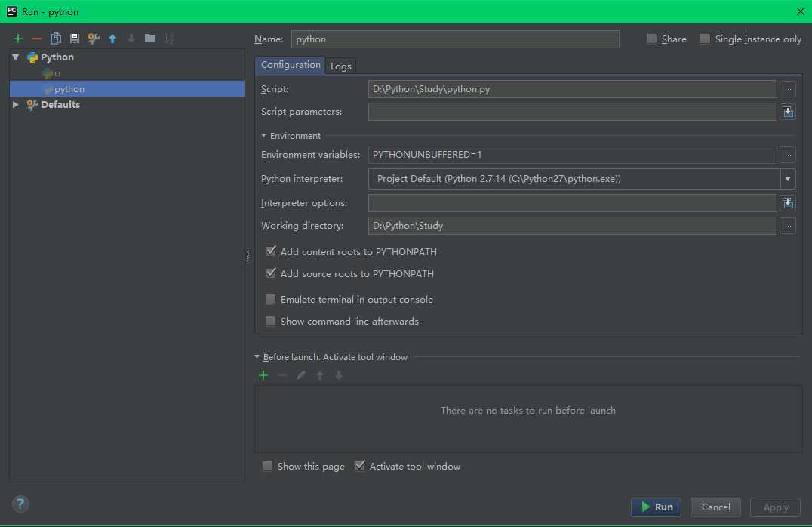Select the 'python' configuration in the tree
Screen dimensions: 812x527
(127, 88)
